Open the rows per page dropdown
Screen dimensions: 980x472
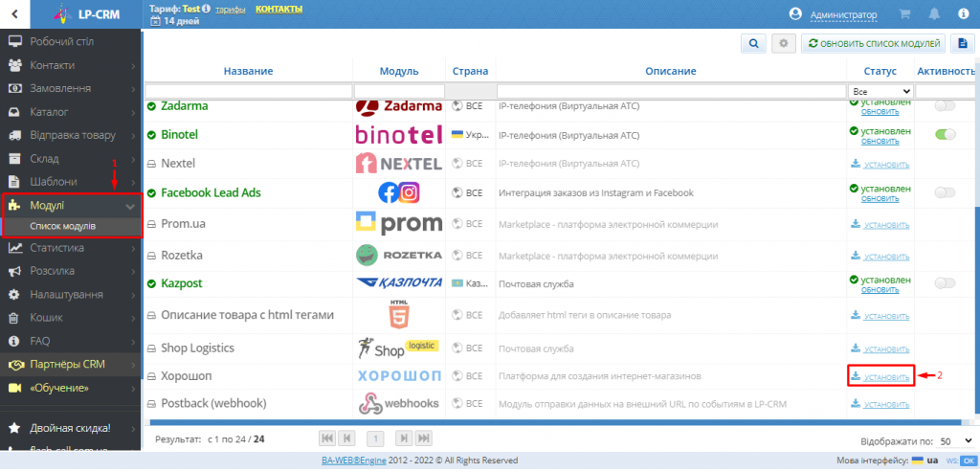pos(955,440)
